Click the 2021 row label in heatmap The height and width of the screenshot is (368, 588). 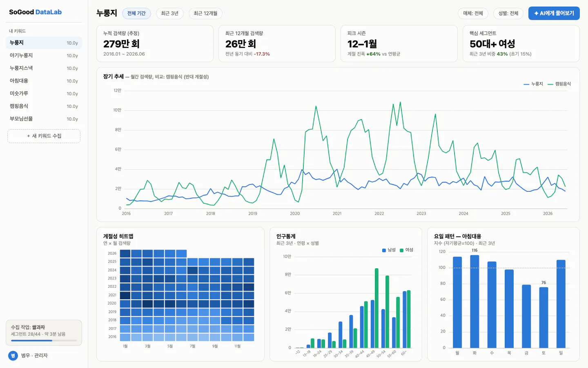[x=112, y=295]
